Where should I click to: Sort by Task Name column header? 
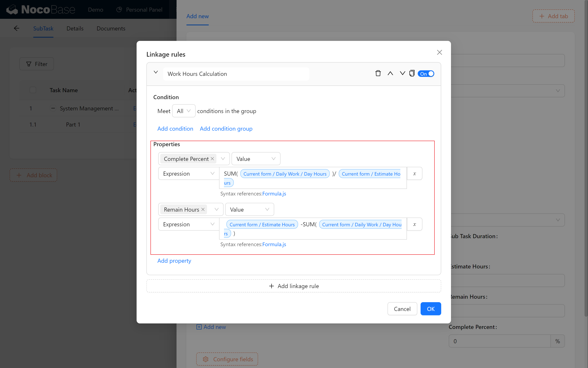pyautogui.click(x=64, y=90)
